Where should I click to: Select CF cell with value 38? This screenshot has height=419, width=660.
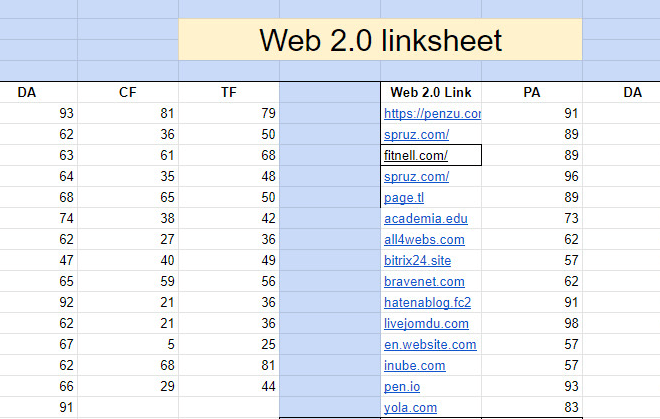pyautogui.click(x=128, y=219)
